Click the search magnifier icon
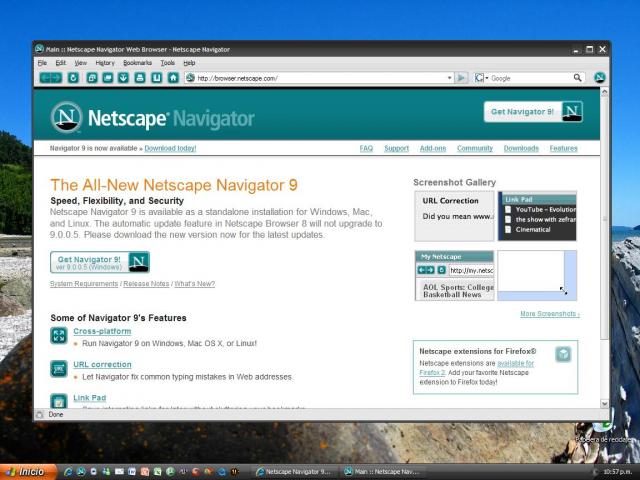The image size is (640, 480). click(578, 78)
